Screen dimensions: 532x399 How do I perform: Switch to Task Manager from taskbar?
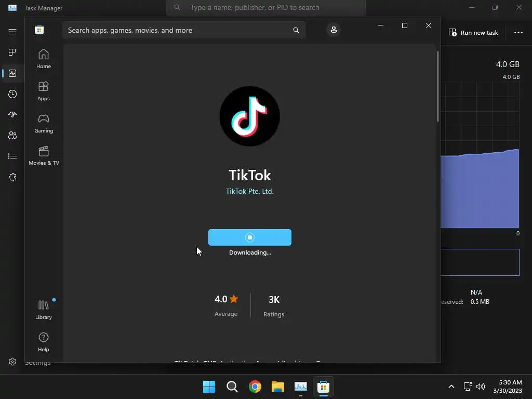[x=301, y=387]
